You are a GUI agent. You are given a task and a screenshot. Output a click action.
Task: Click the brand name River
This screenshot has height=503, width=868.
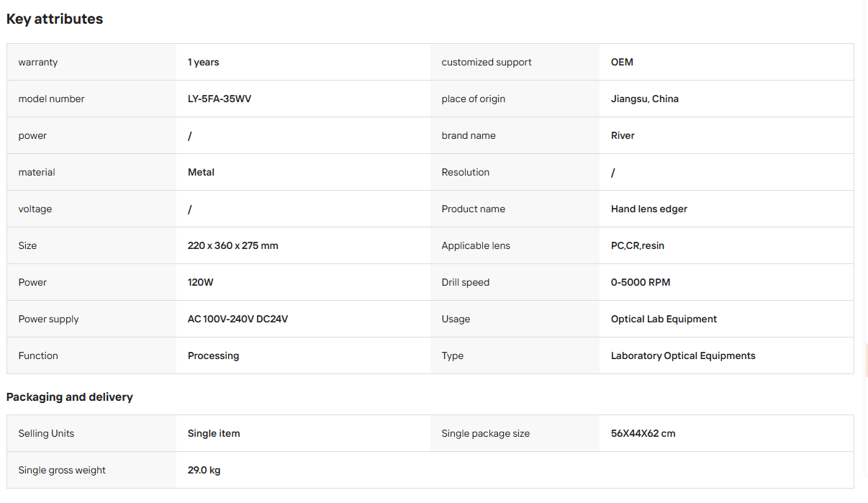pos(623,135)
